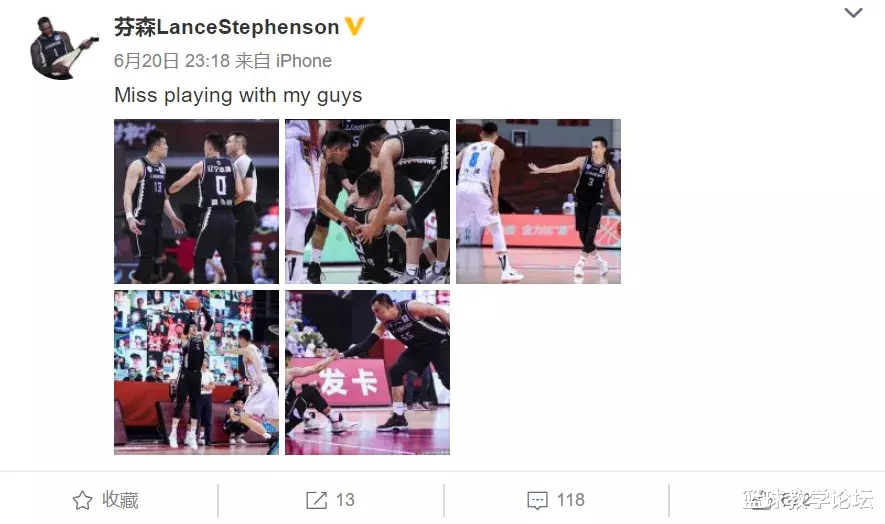Click the gold verified V badge
This screenshot has height=524, width=885.
[354, 26]
